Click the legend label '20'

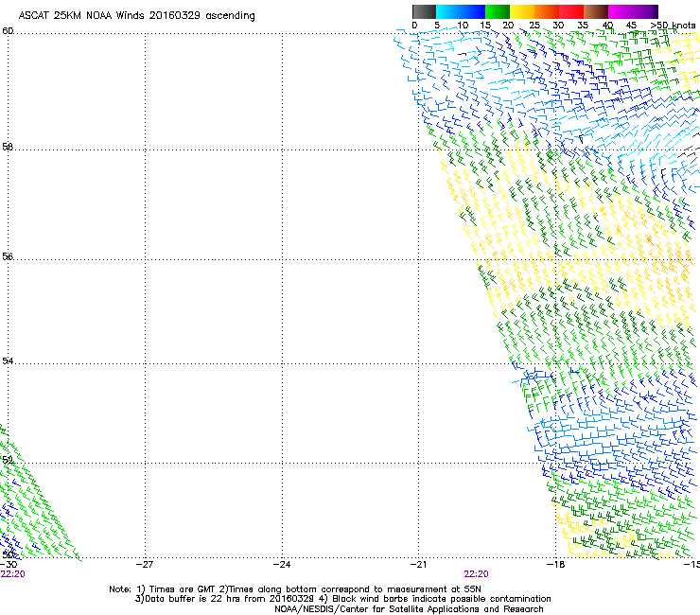point(508,26)
